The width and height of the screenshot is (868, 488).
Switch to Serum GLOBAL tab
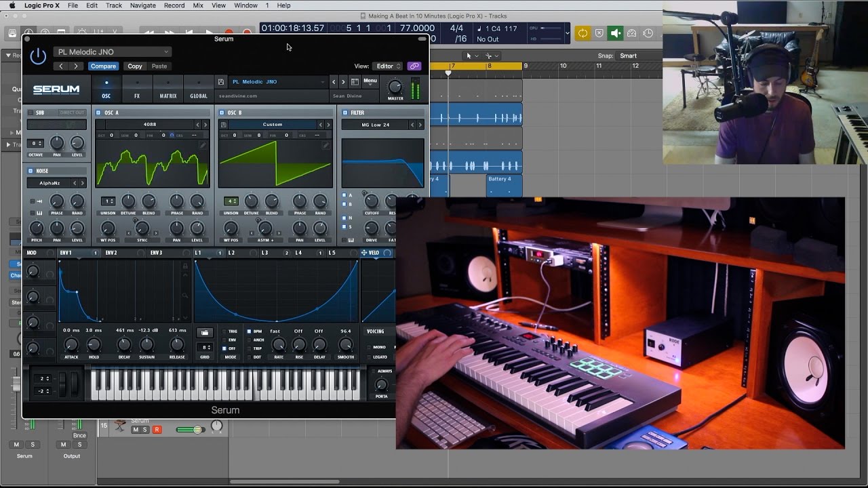[x=199, y=89]
